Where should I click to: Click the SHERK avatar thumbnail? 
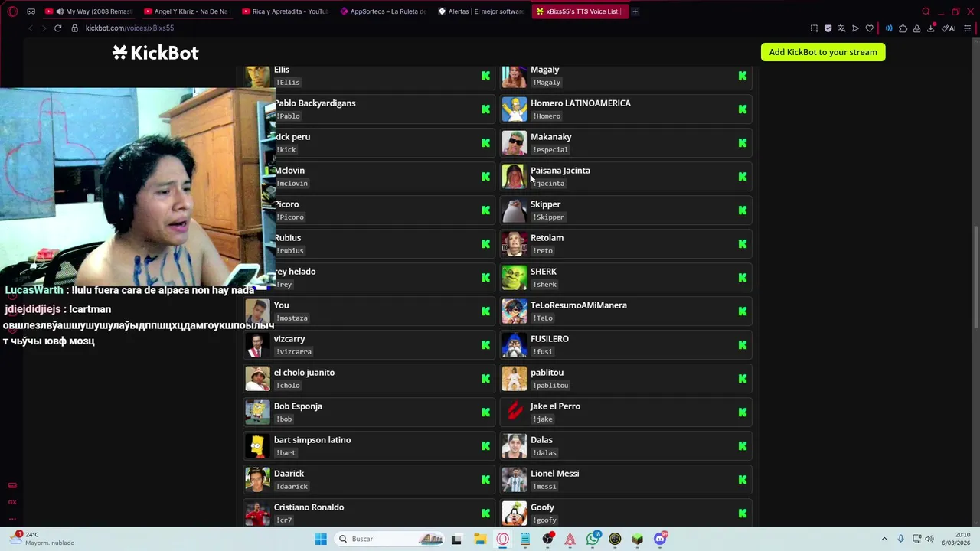click(514, 278)
